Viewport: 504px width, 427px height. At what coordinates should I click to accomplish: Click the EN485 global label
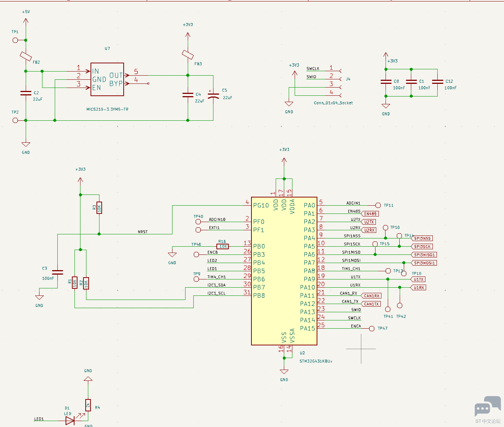pyautogui.click(x=370, y=214)
